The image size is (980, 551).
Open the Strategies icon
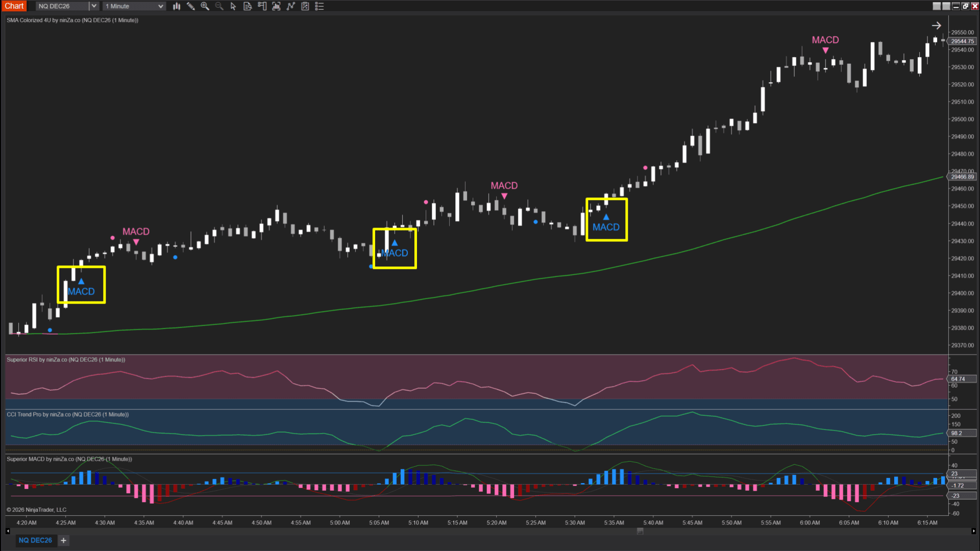coord(305,6)
